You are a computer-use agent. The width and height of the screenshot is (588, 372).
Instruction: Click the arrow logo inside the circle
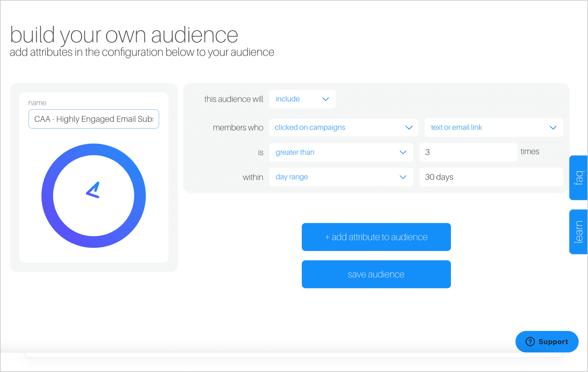93,190
